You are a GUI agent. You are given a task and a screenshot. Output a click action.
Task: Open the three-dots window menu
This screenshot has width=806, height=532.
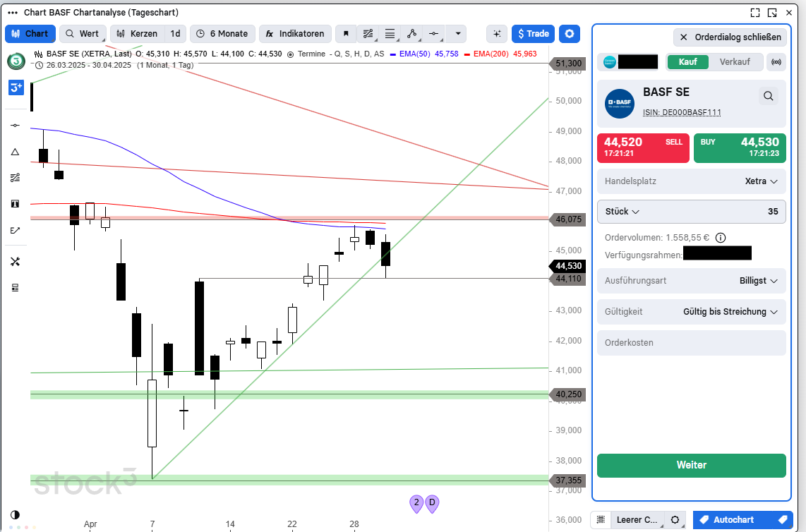coord(12,12)
